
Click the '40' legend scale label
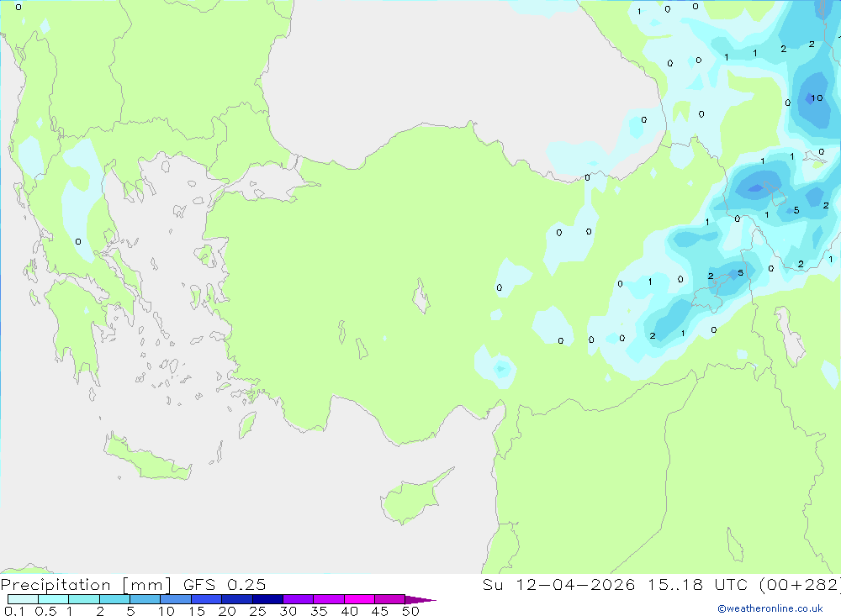pyautogui.click(x=349, y=611)
